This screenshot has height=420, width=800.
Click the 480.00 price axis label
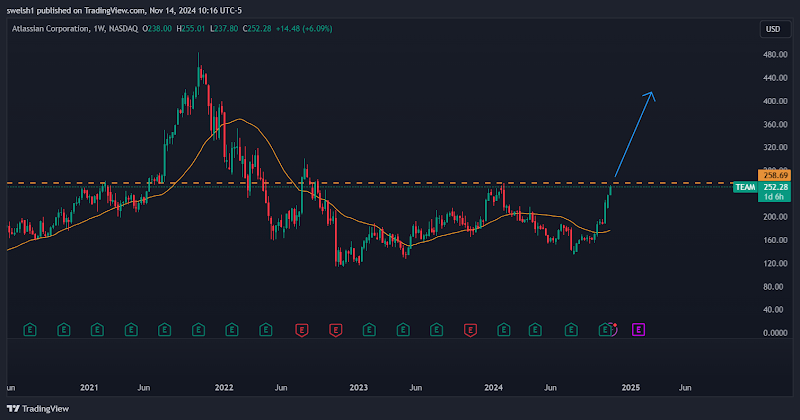coord(775,55)
